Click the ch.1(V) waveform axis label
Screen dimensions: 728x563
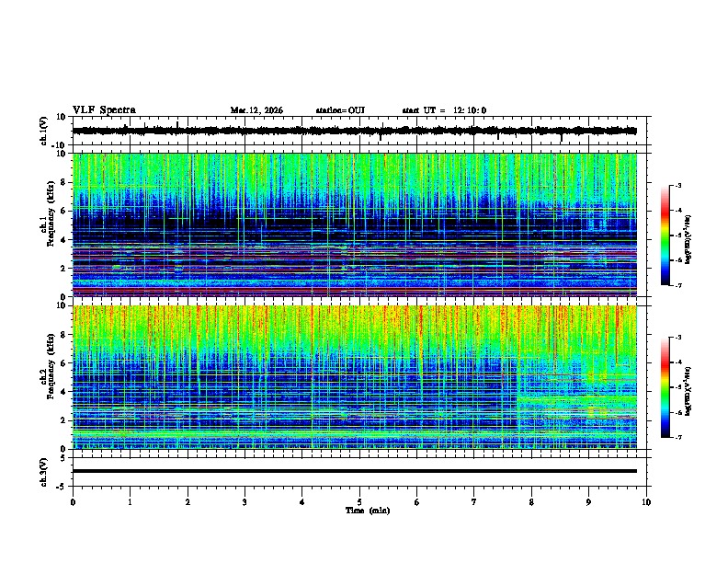tap(44, 131)
